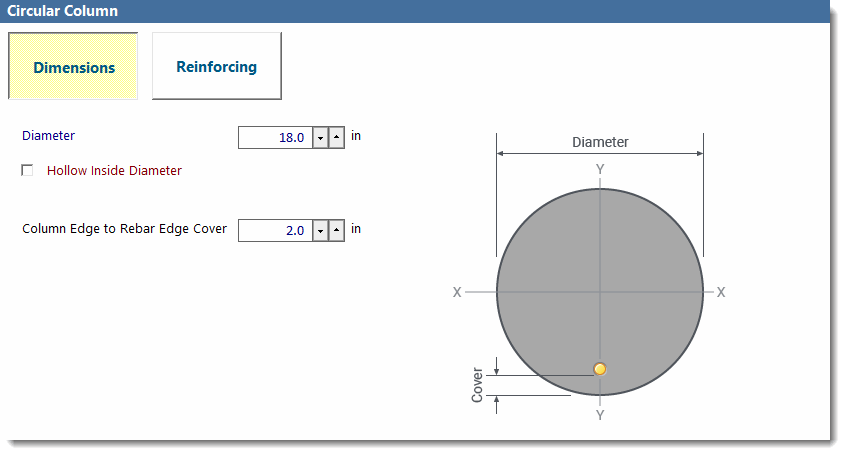Screen dimensions: 845x455
Task: Click the right X axis marker
Action: 720,292
